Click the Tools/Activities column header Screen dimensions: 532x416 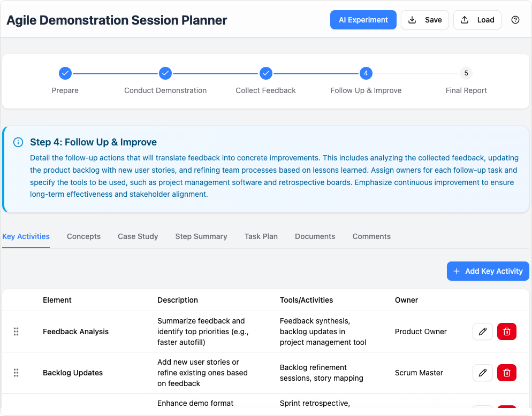306,300
